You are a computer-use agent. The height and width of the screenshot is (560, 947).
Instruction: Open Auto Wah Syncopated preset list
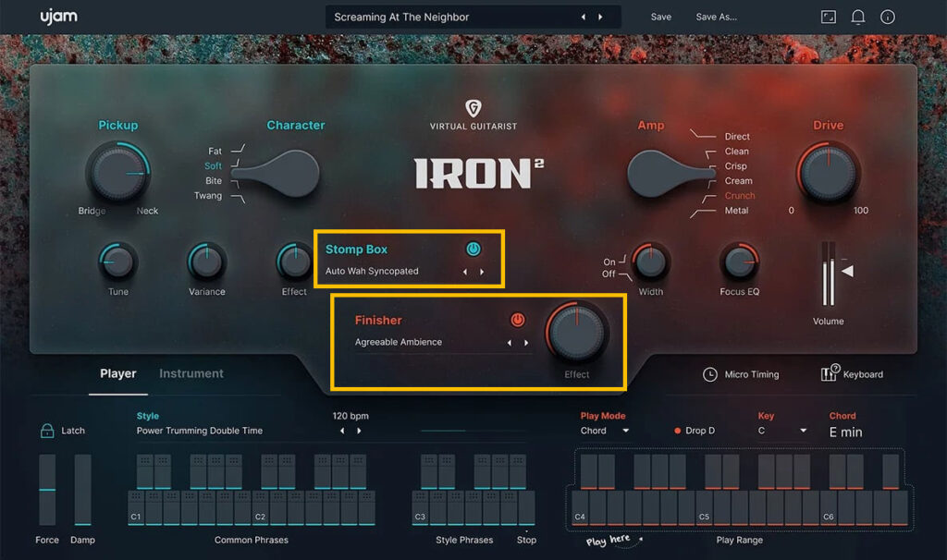coord(372,271)
